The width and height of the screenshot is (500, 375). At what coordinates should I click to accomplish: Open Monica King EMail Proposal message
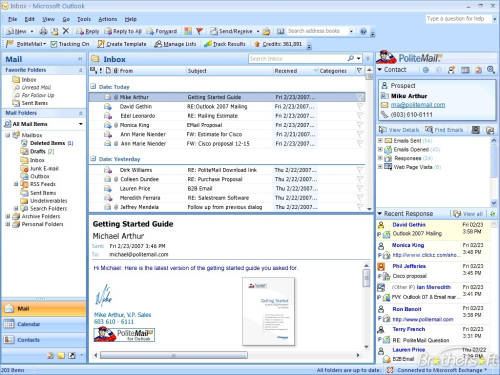[x=227, y=125]
